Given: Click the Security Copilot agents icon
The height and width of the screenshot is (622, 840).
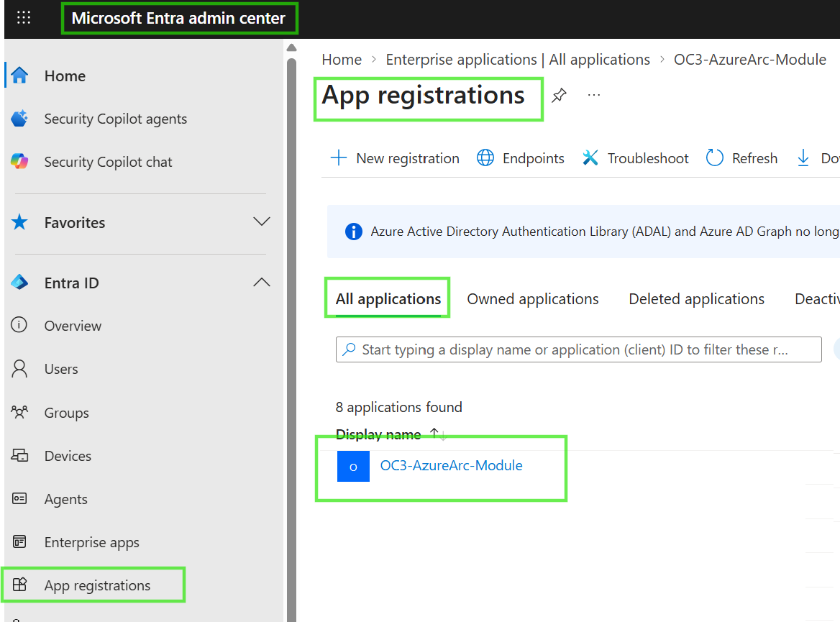Looking at the screenshot, I should tap(20, 119).
